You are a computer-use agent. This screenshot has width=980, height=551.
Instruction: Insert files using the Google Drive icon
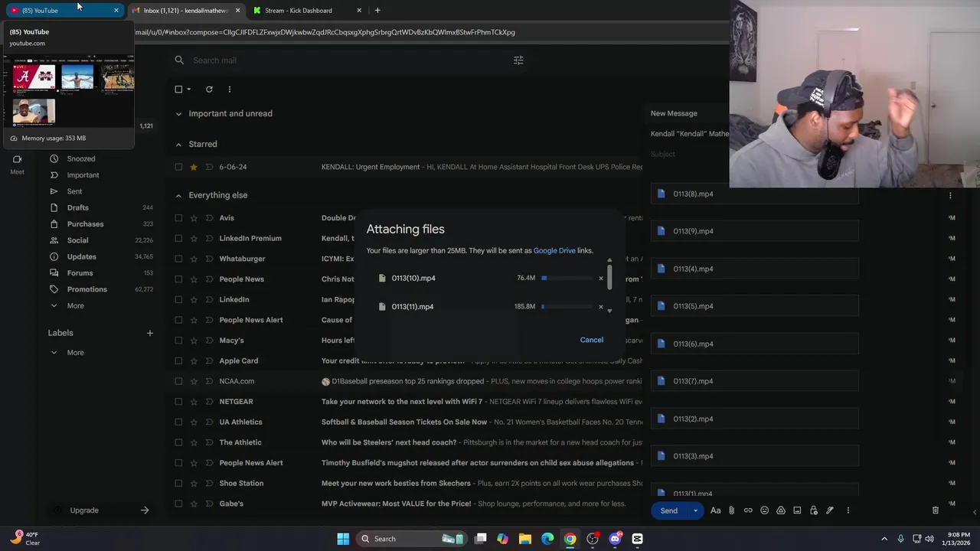(781, 510)
